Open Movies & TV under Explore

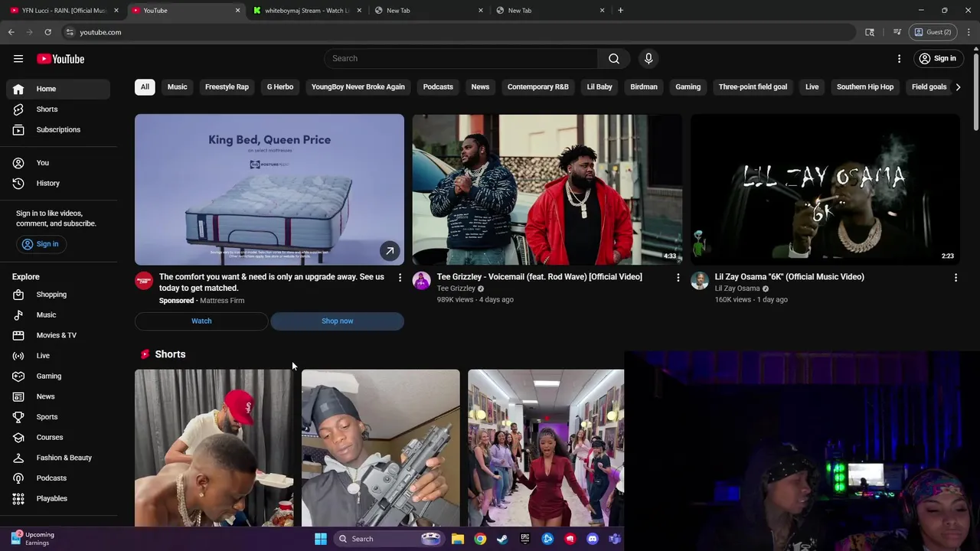click(58, 335)
